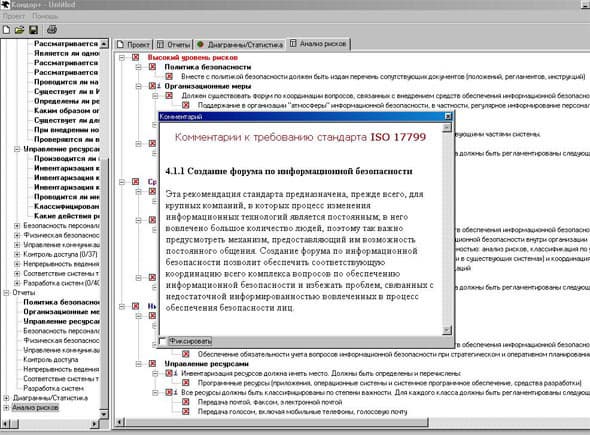Collapse the Отчеты sidebar tree node

(6, 292)
